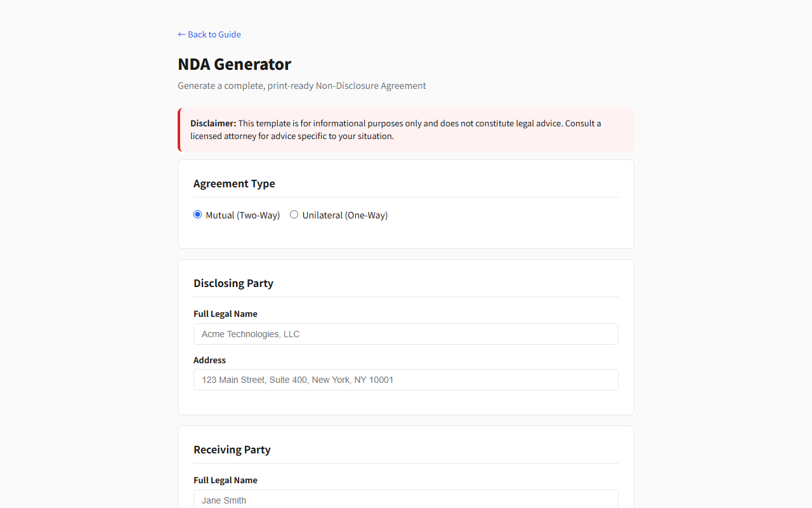Click the Receiving Party Full Legal Name field
This screenshot has height=508, width=812.
coord(405,500)
